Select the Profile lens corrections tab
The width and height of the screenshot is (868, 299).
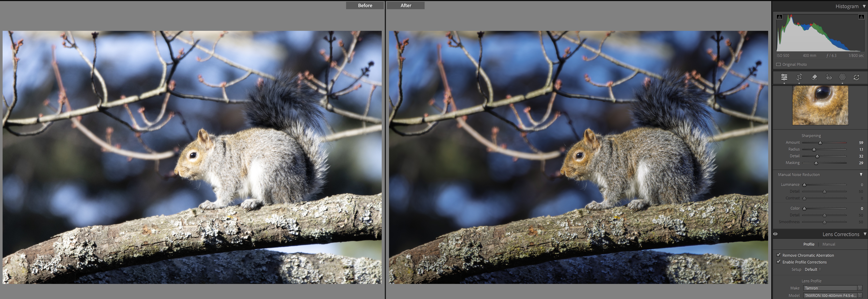[809, 244]
